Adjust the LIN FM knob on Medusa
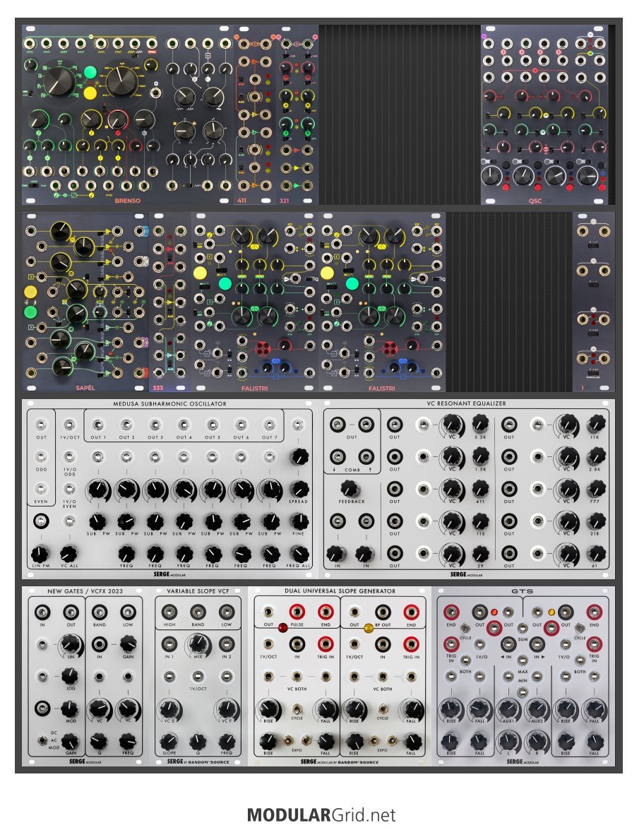 click(40, 555)
